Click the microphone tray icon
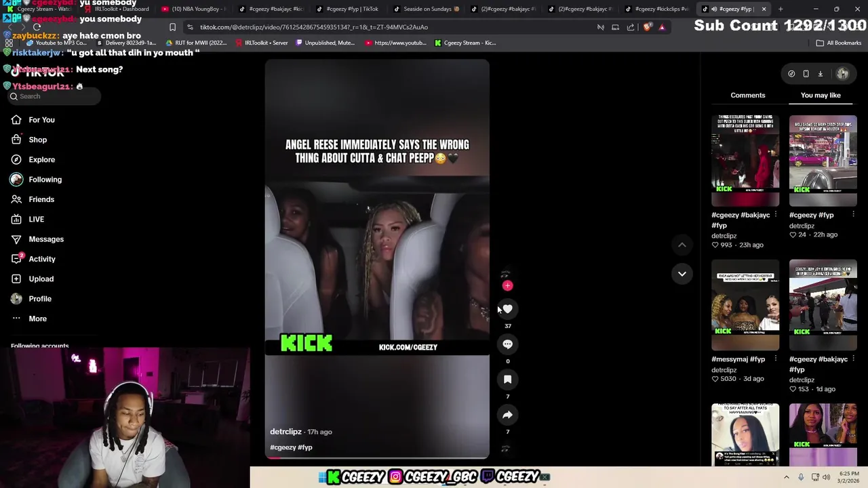 pos(801,477)
